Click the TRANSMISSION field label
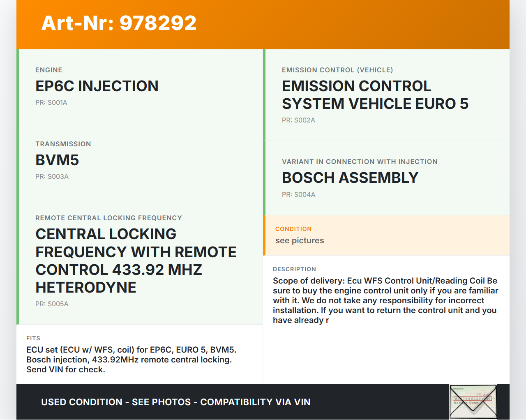 pos(63,144)
